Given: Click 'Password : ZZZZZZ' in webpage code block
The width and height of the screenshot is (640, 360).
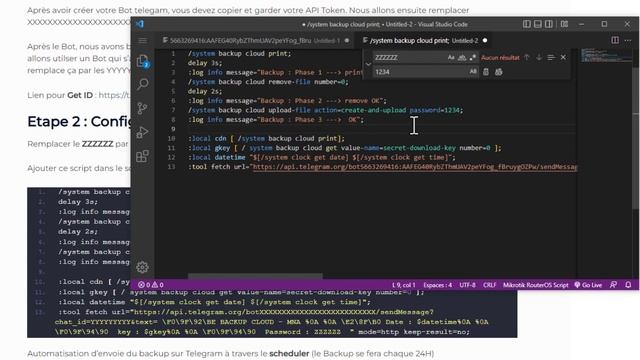Looking at the screenshot, I should (302, 332).
